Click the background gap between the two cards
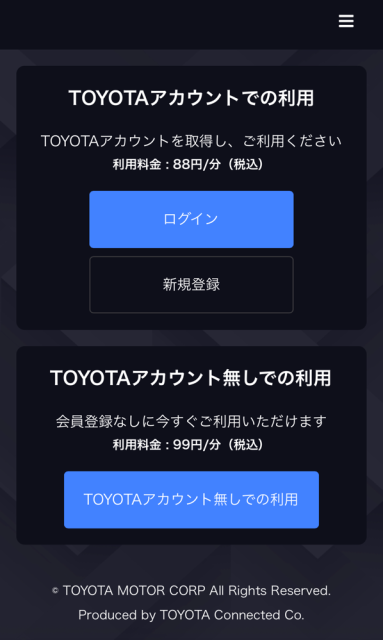The height and width of the screenshot is (640, 383). (x=191, y=338)
